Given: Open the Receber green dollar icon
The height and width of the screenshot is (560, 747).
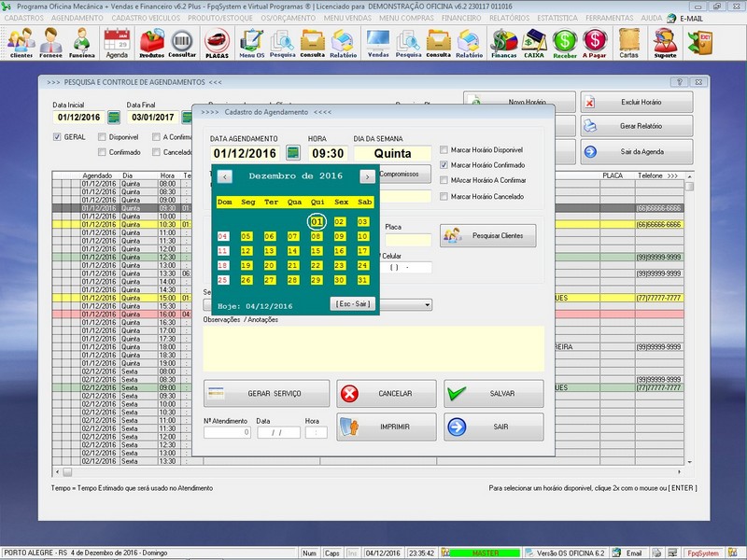Looking at the screenshot, I should pyautogui.click(x=565, y=43).
